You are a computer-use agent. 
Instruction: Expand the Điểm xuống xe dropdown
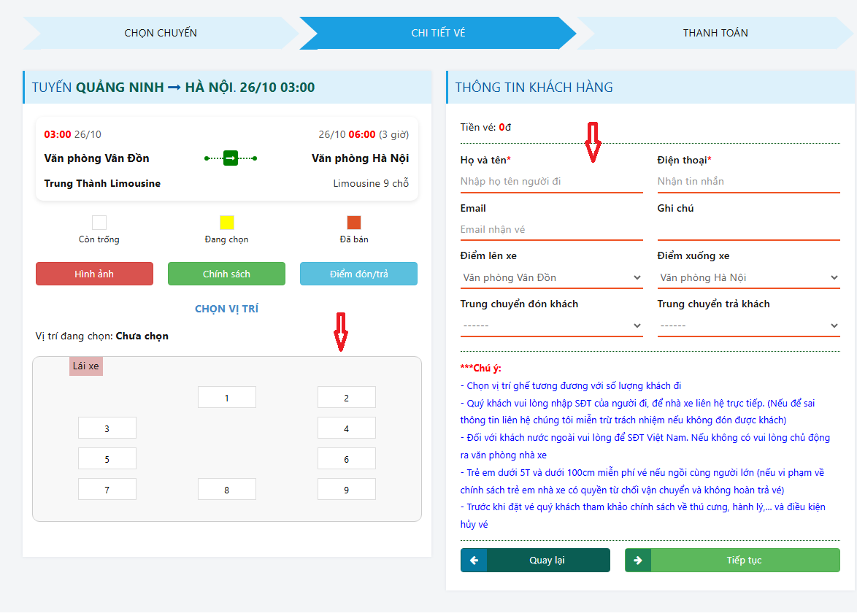(748, 278)
